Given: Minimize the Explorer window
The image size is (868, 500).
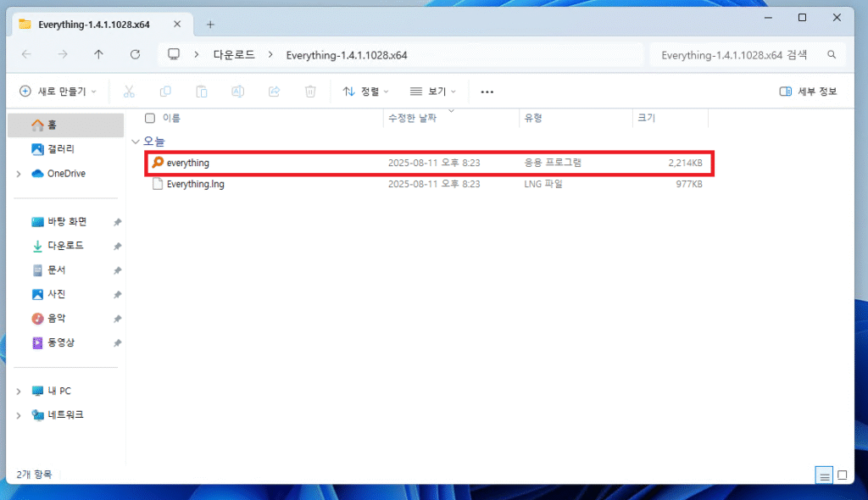Looking at the screenshot, I should click(768, 18).
